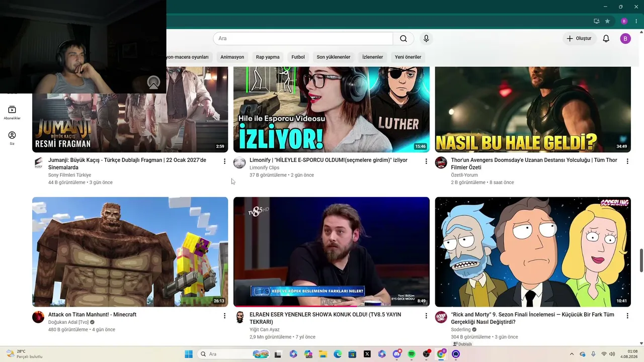Image resolution: width=644 pixels, height=362 pixels.
Task: Click "480 B görüntüleme • 4 gün önce" text
Action: pos(82,330)
